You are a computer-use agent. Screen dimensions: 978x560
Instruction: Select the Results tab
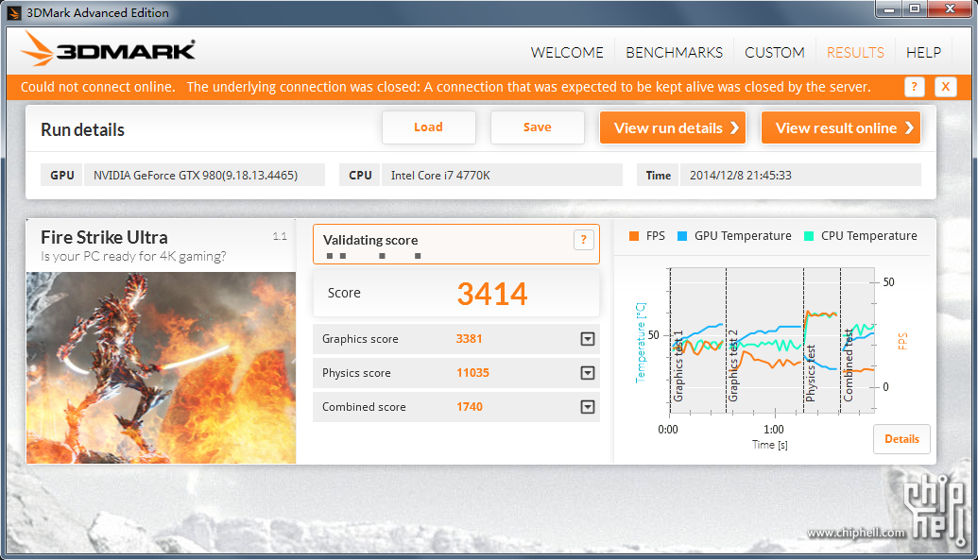pos(855,53)
